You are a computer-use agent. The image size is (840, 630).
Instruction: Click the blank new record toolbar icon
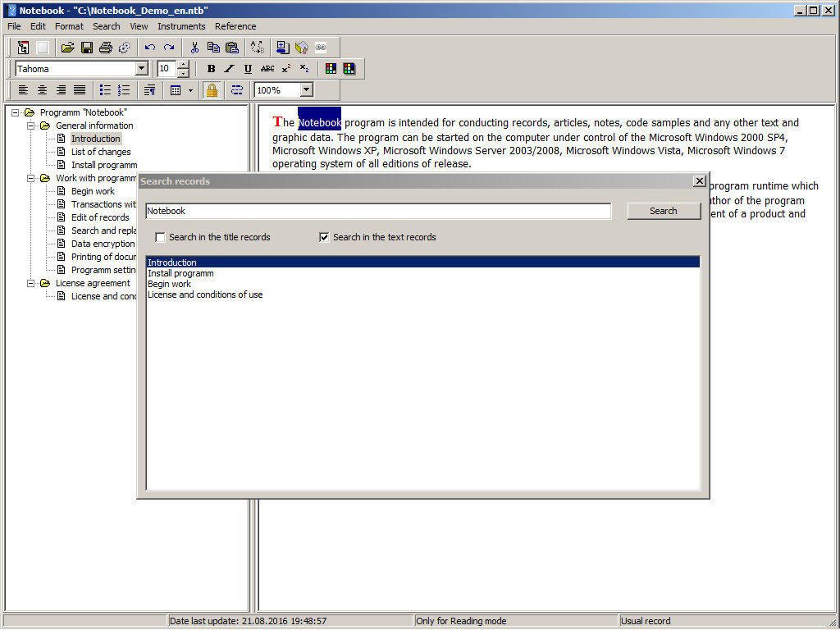click(x=43, y=48)
